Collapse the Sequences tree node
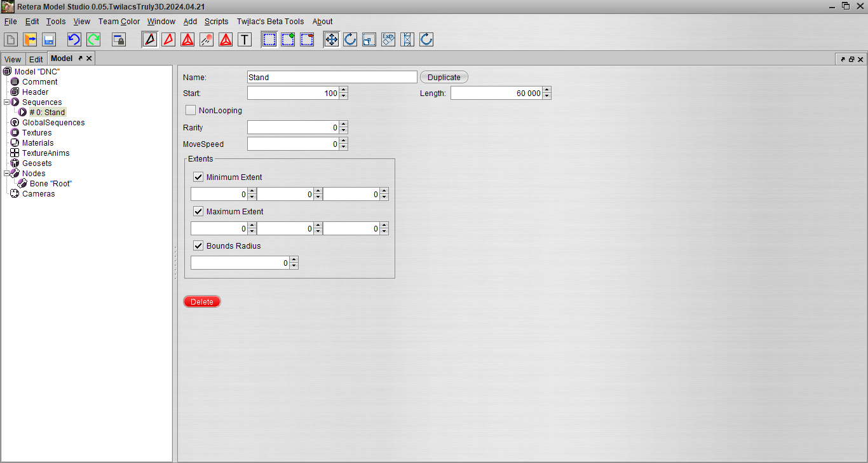Image resolution: width=868 pixels, height=463 pixels. (x=7, y=102)
